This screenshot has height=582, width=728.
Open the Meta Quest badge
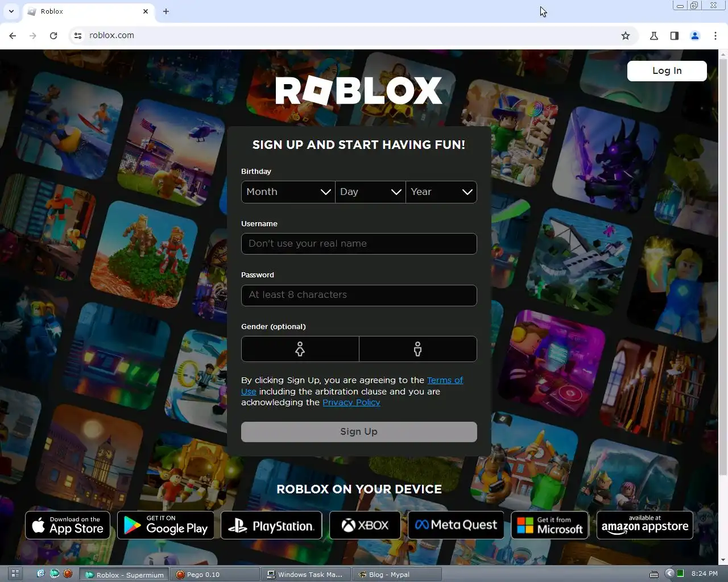point(456,525)
